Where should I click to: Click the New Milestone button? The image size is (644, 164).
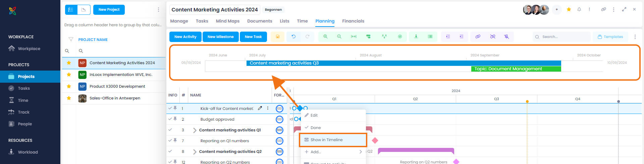[x=220, y=37]
